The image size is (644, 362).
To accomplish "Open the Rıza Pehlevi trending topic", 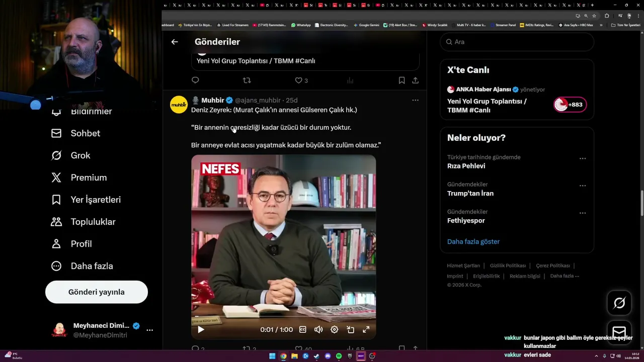I will pyautogui.click(x=466, y=166).
